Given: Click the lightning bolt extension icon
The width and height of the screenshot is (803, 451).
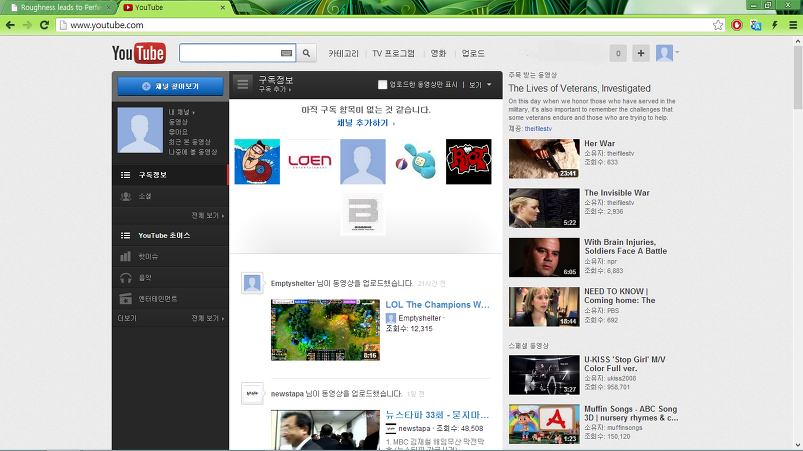Looking at the screenshot, I should (x=774, y=25).
